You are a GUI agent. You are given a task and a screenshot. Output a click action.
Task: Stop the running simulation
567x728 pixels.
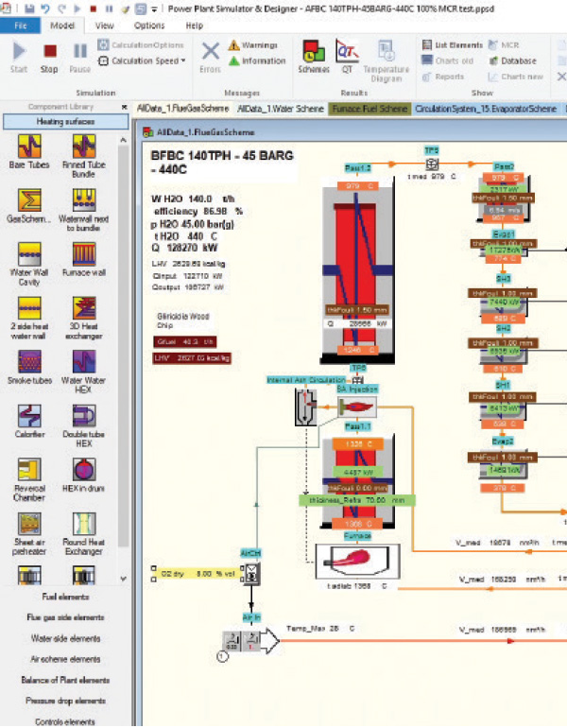[49, 56]
